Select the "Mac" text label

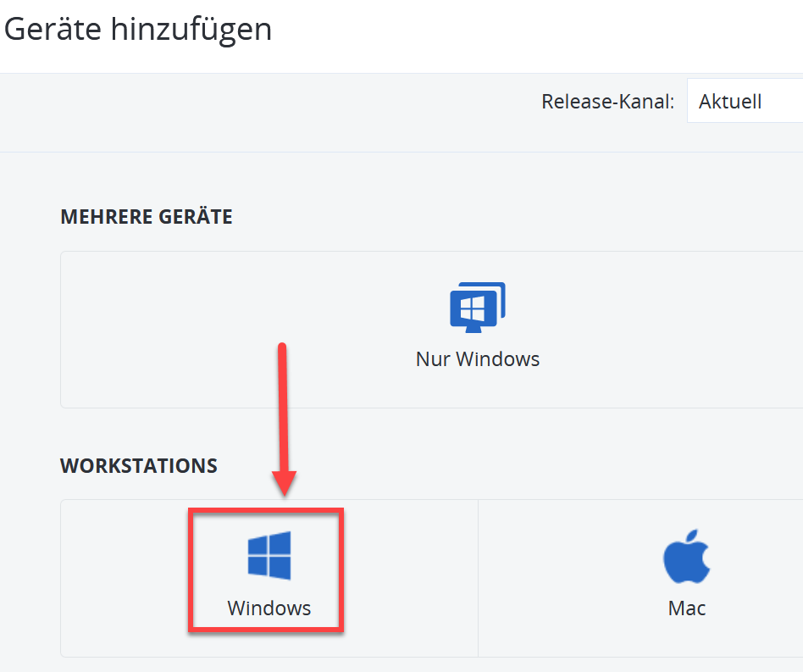point(686,608)
